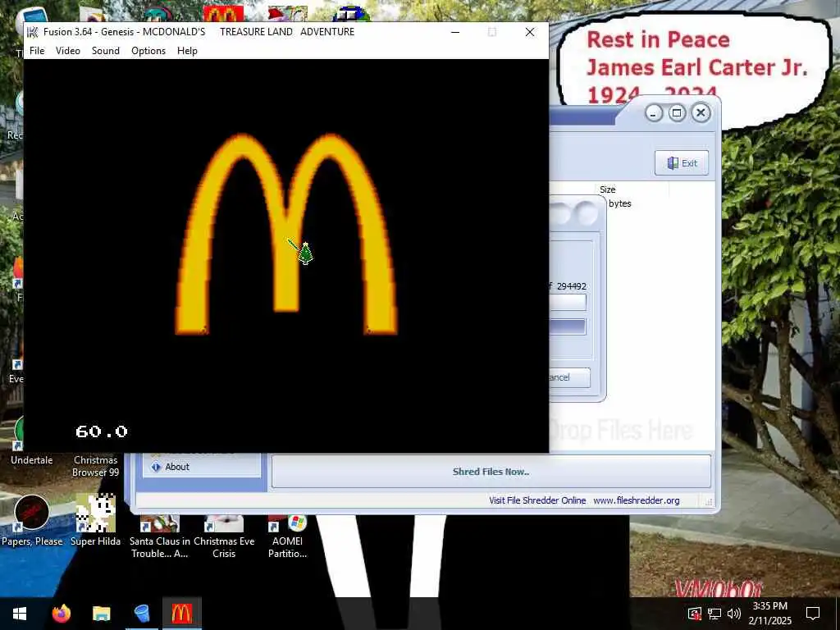Click the McDonald's Fusion taskbar button

pos(181,614)
